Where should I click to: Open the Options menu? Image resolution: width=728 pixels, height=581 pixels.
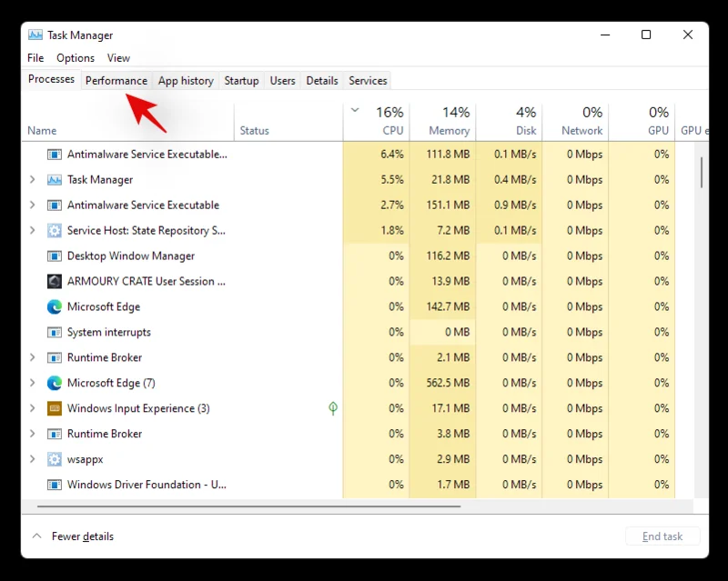[75, 57]
